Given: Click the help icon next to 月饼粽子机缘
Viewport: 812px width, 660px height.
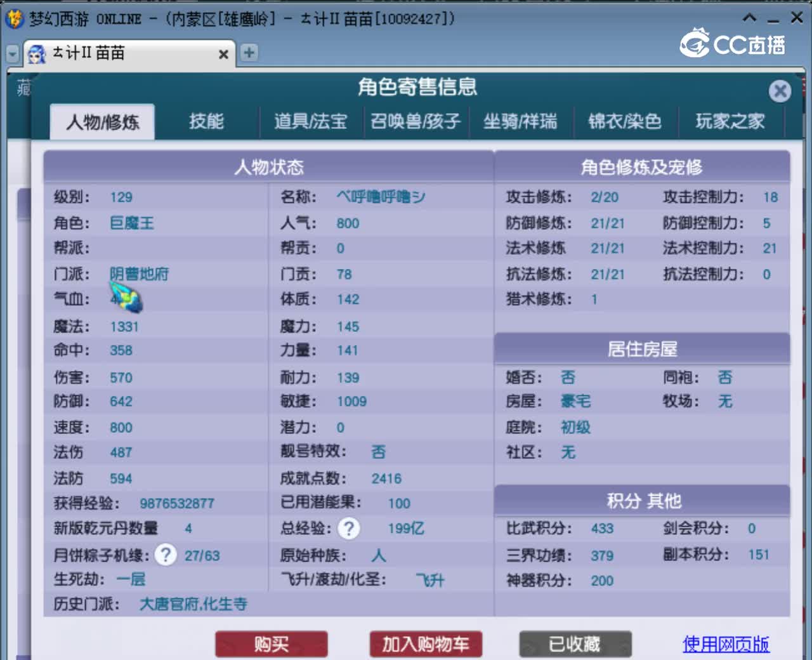Looking at the screenshot, I should click(166, 555).
